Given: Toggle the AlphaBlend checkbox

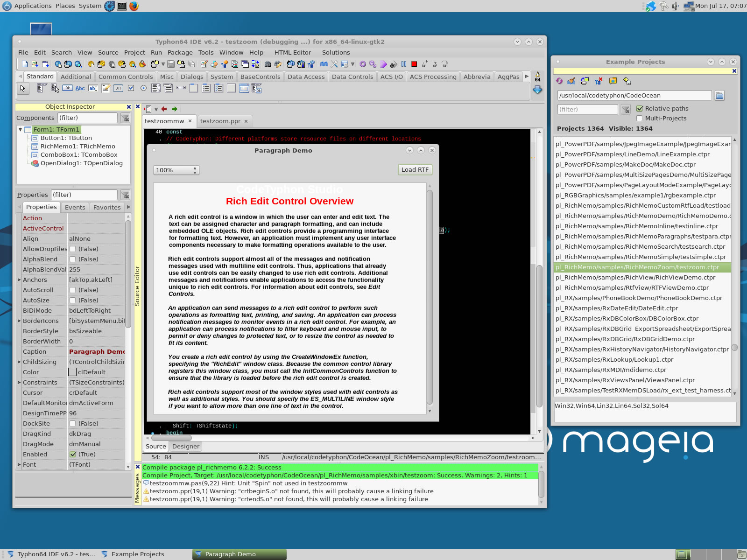Looking at the screenshot, I should [x=73, y=259].
